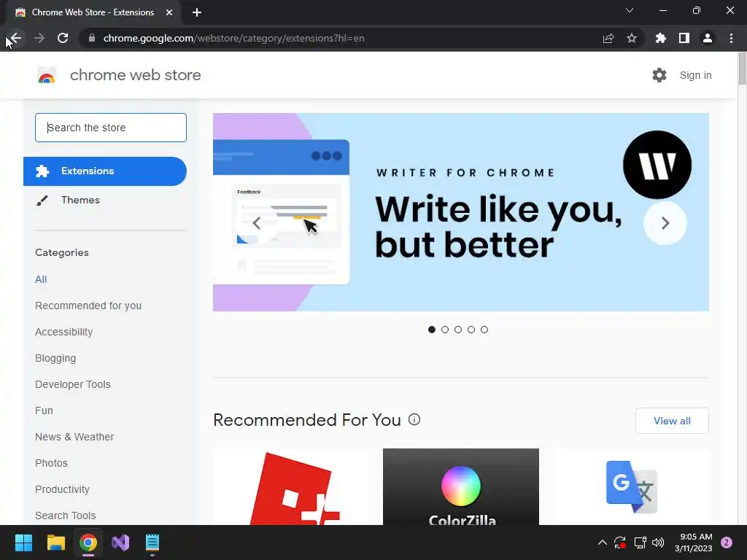Open the taskbar clock and date
The width and height of the screenshot is (747, 560).
click(x=694, y=542)
